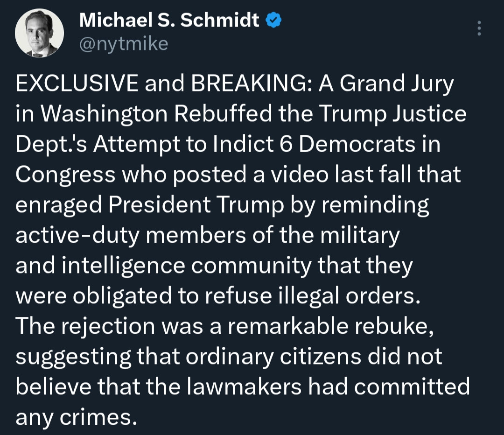Click the final words "any crimes."

click(x=77, y=417)
